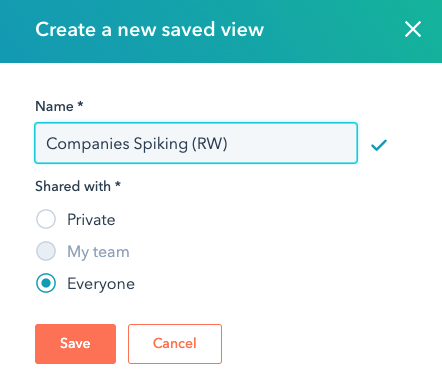
Task: Place cursor in Companies Spiking (RW) text
Action: pos(137,144)
